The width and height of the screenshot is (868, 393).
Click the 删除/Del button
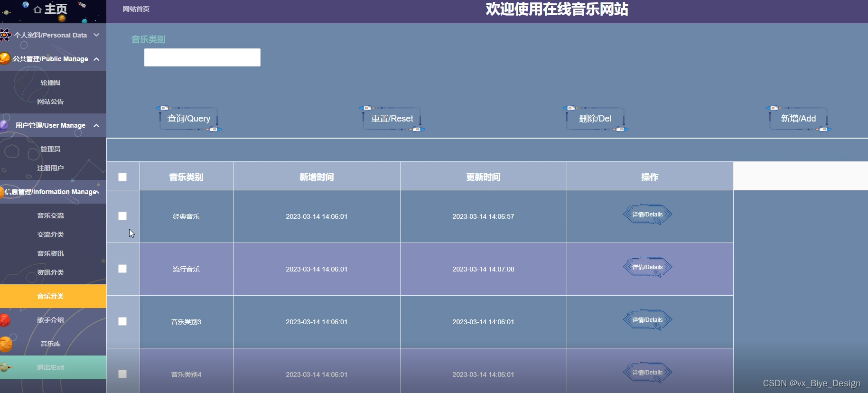pos(595,119)
